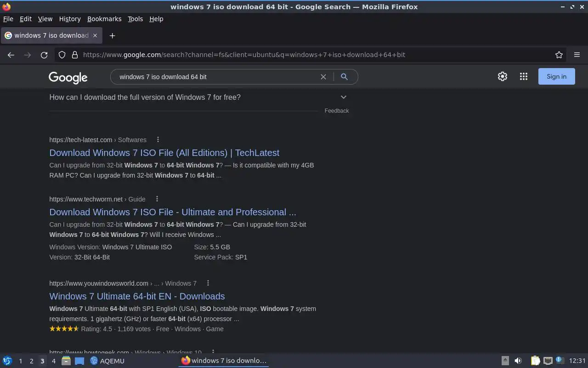This screenshot has width=588, height=368.
Task: Open the History menu
Action: (x=70, y=19)
